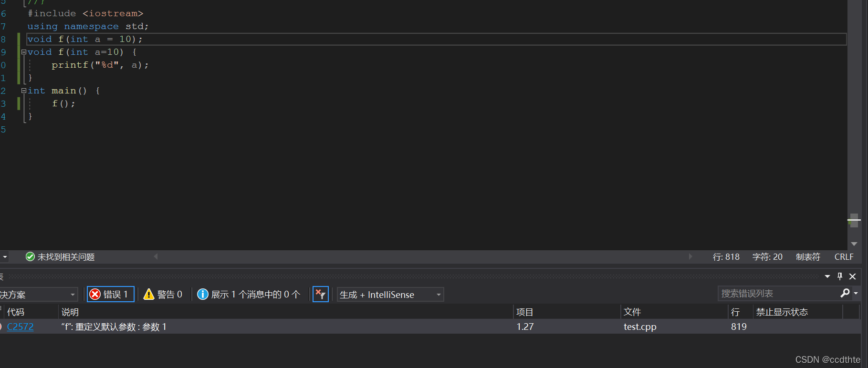
Task: Toggle the 展示 1 个消息中的 0 个 messages filter
Action: click(249, 294)
